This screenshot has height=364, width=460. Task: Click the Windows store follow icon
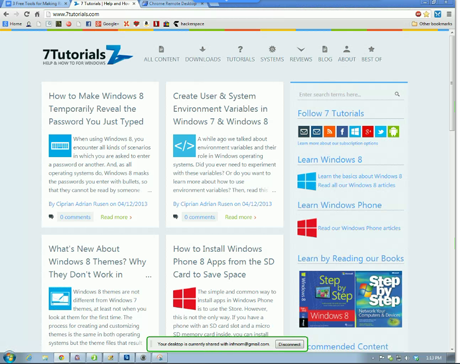coord(355,132)
